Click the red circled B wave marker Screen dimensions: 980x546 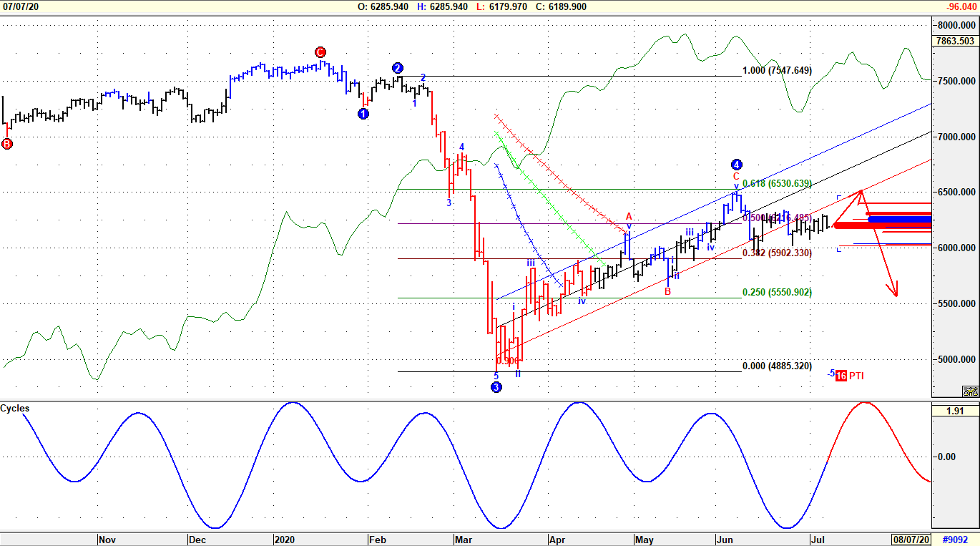tap(6, 144)
